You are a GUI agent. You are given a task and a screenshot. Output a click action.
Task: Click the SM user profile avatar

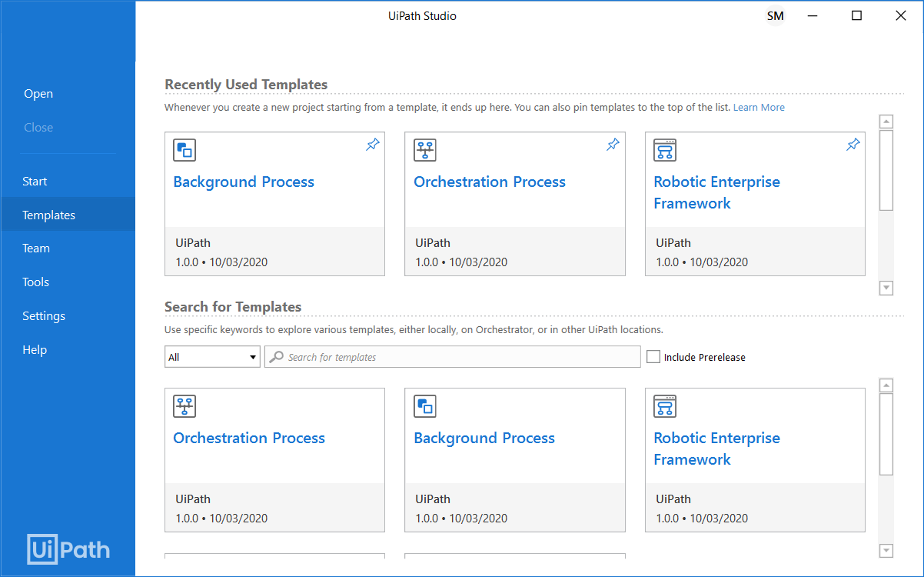coord(775,16)
